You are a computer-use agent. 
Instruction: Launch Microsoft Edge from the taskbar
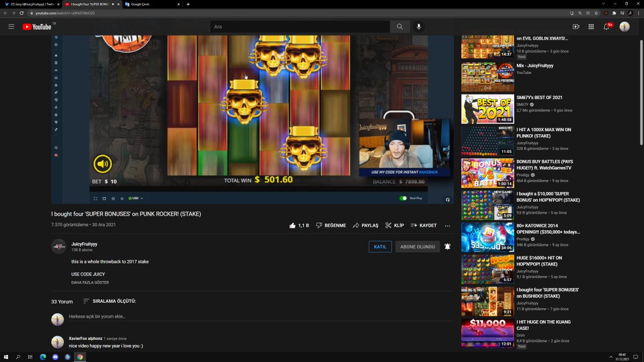point(43,357)
